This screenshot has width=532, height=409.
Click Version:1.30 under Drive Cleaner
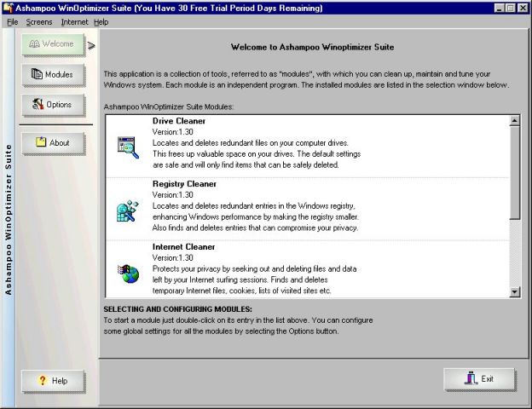click(173, 132)
